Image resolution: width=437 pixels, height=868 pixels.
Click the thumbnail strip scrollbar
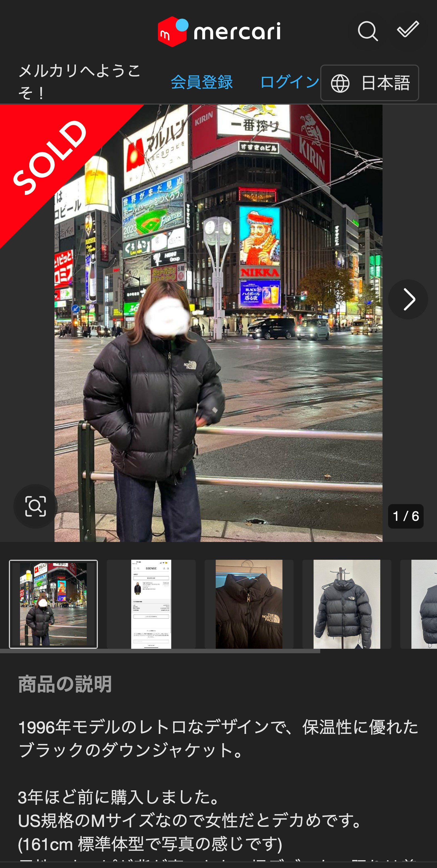coord(160,651)
